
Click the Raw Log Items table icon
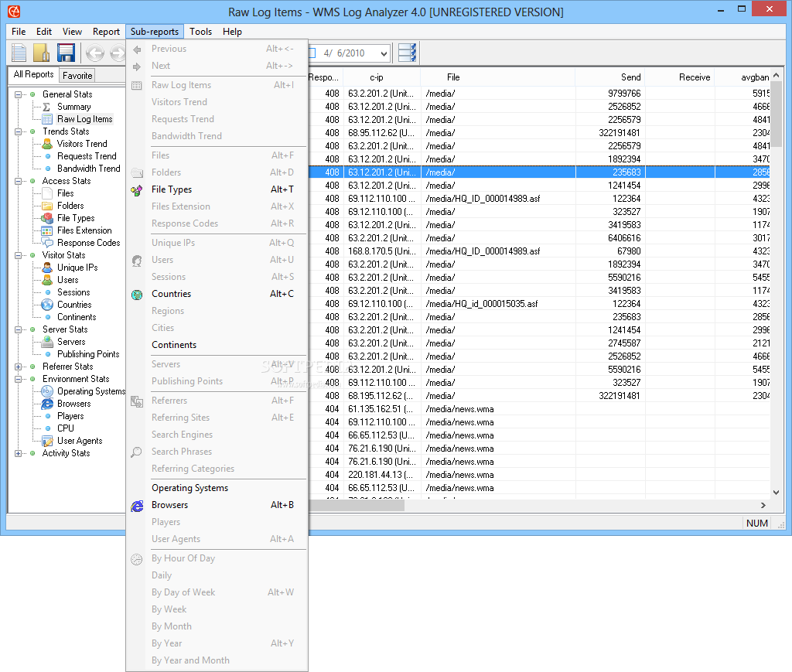click(x=47, y=119)
